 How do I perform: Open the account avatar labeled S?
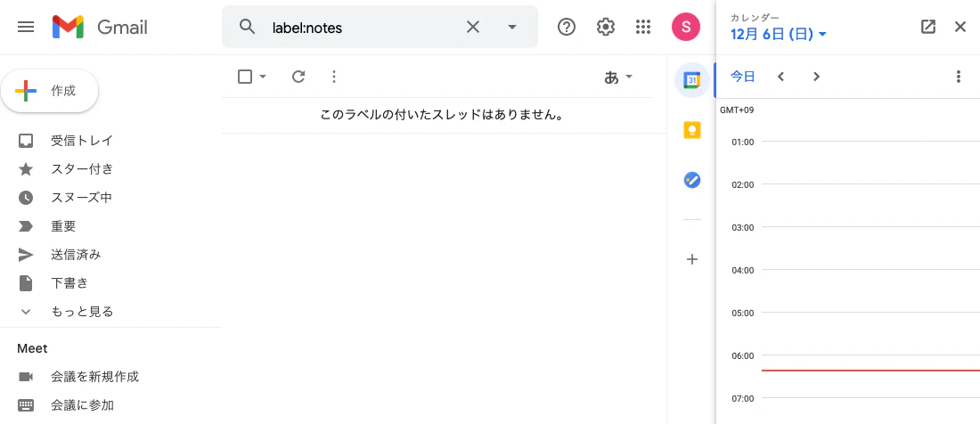coord(686,27)
